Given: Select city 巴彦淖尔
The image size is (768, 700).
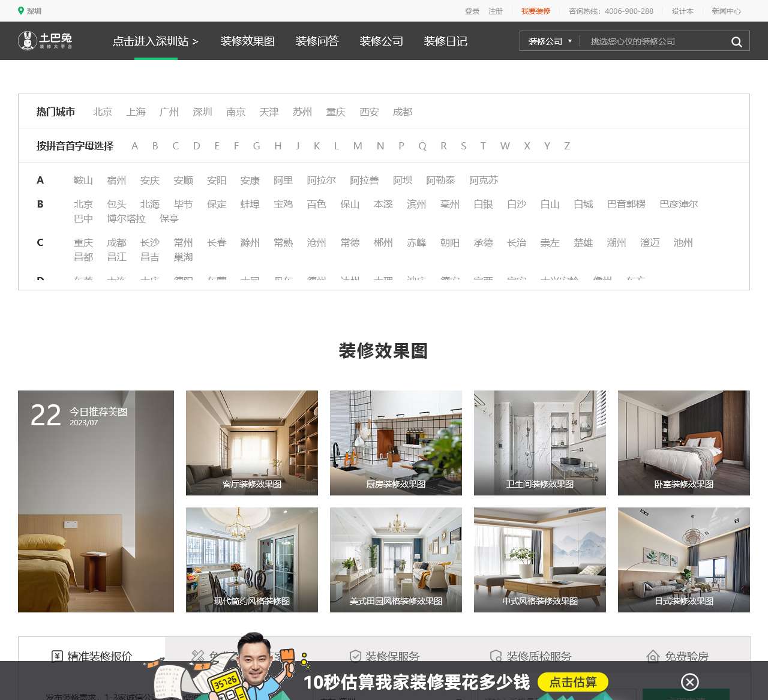Looking at the screenshot, I should coord(679,204).
